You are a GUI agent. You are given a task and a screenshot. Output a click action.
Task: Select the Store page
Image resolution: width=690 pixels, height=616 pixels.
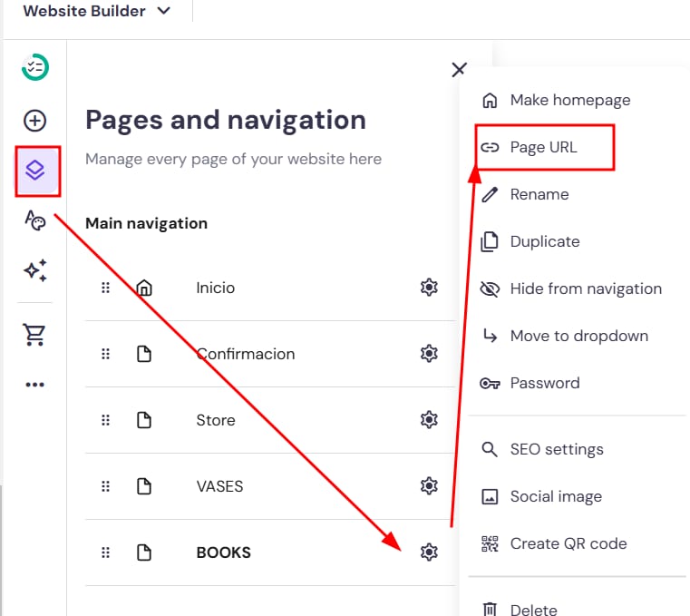click(x=216, y=420)
